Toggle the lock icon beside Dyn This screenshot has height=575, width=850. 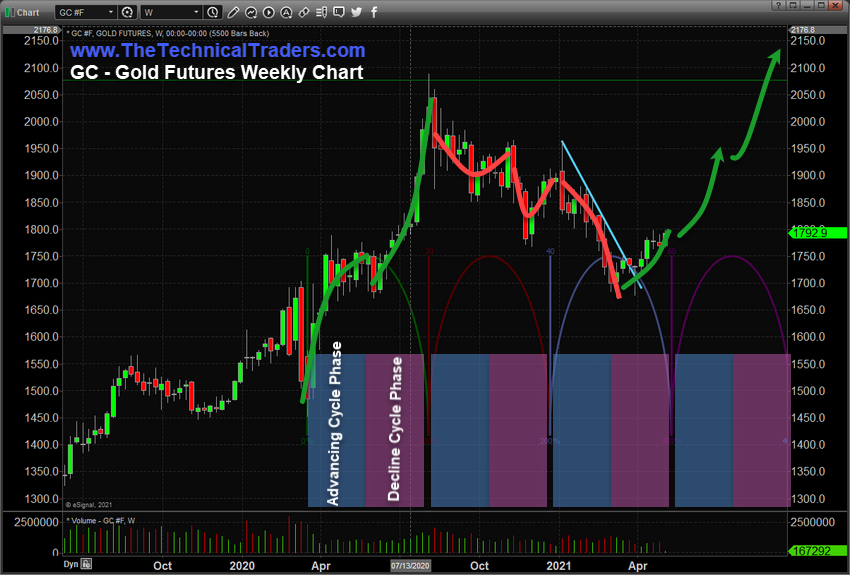tap(86, 564)
